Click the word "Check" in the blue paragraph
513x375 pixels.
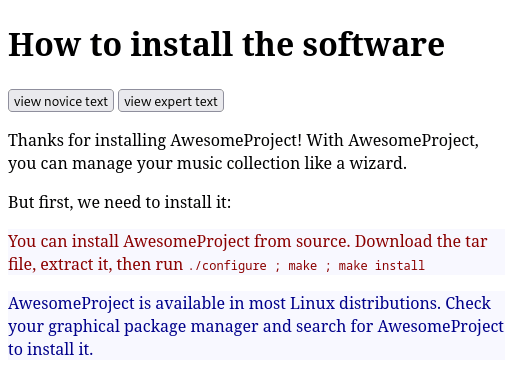(468, 303)
